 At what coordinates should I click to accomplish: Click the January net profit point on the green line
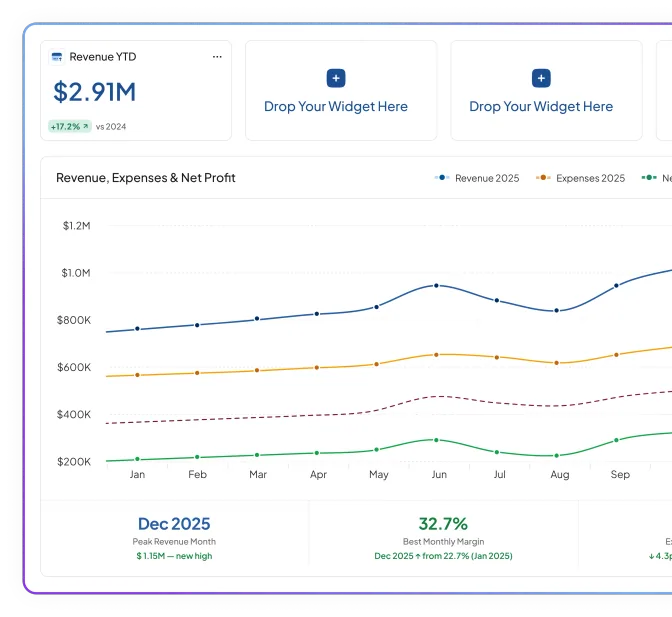tap(137, 459)
